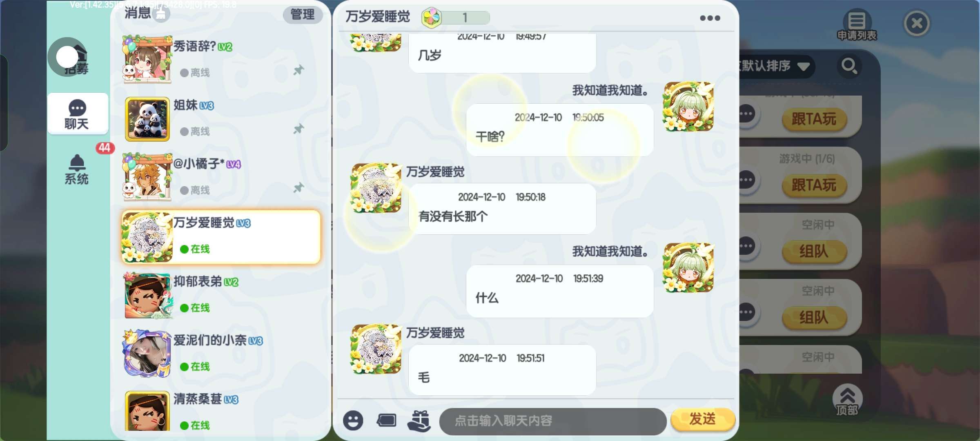Viewport: 980px width, 441px height.
Task: Select 抑郁表弟 in the conversation list
Action: tap(220, 295)
